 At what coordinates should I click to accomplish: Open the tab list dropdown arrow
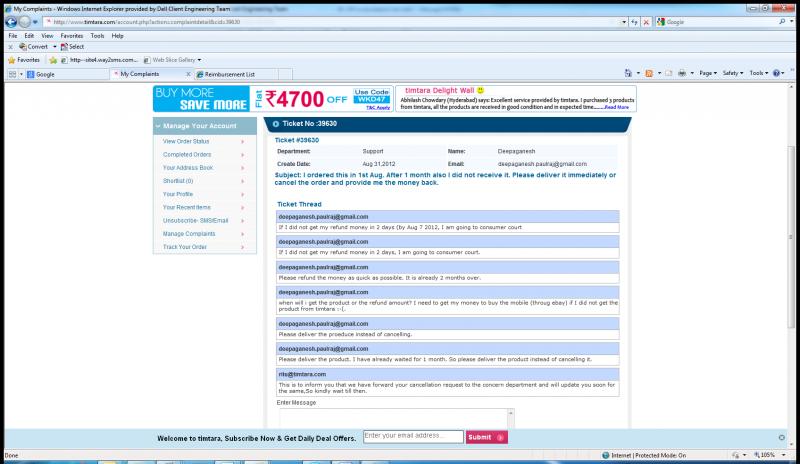(x=21, y=74)
